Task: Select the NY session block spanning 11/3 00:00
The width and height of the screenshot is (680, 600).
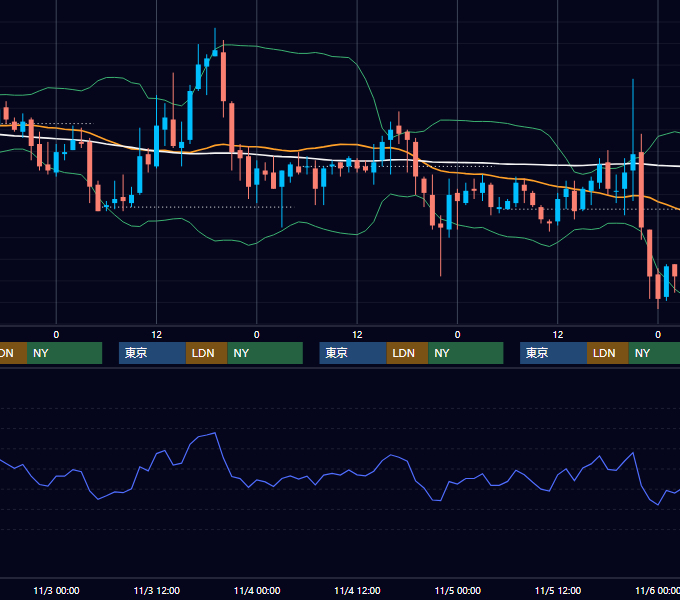Action: pyautogui.click(x=64, y=353)
